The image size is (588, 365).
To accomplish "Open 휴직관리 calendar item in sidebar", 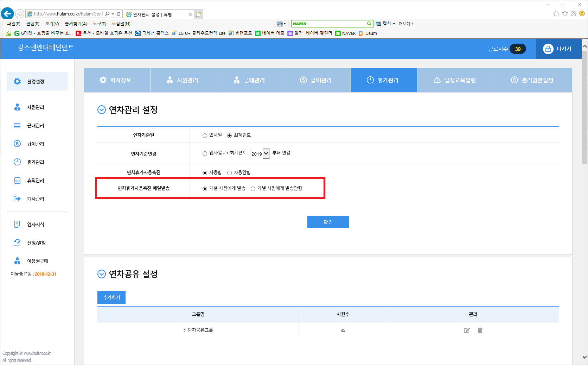I will click(35, 181).
